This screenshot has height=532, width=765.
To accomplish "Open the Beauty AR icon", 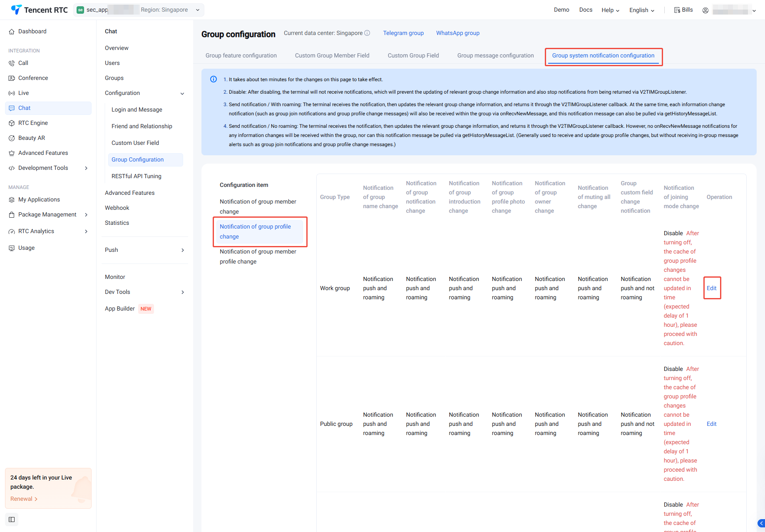I will click(x=12, y=138).
